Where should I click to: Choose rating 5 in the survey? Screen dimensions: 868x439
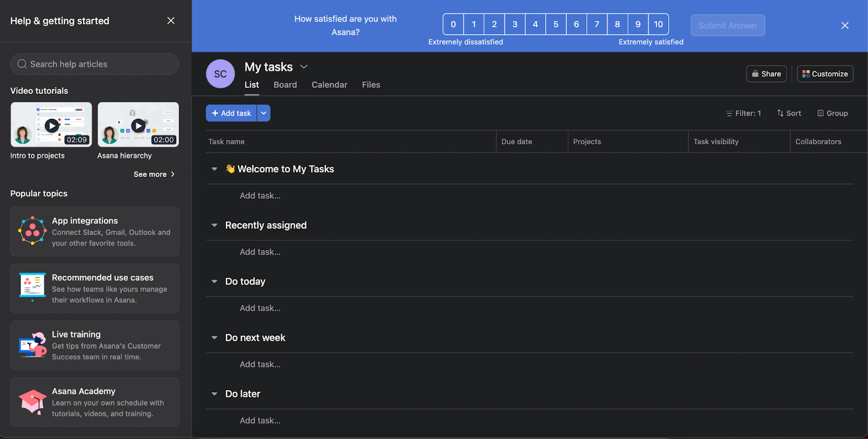coord(556,24)
